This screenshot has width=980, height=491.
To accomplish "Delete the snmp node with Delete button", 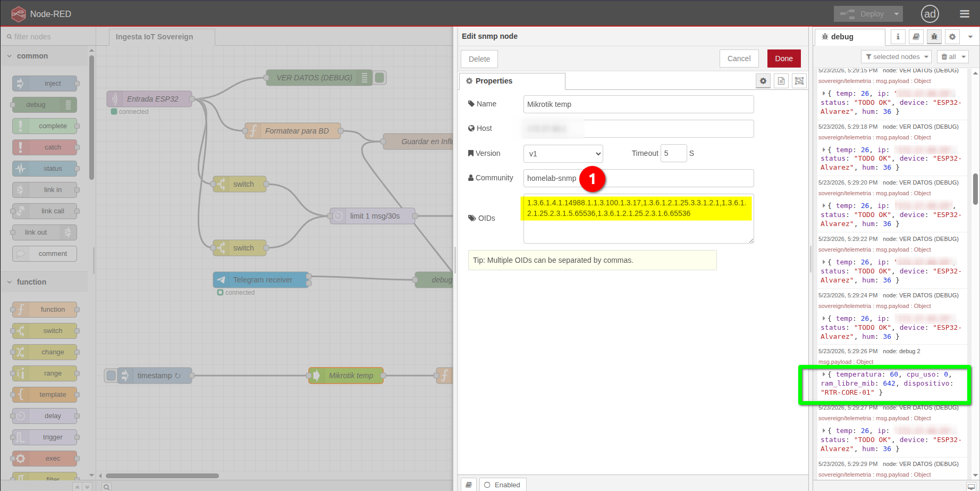I will 479,59.
